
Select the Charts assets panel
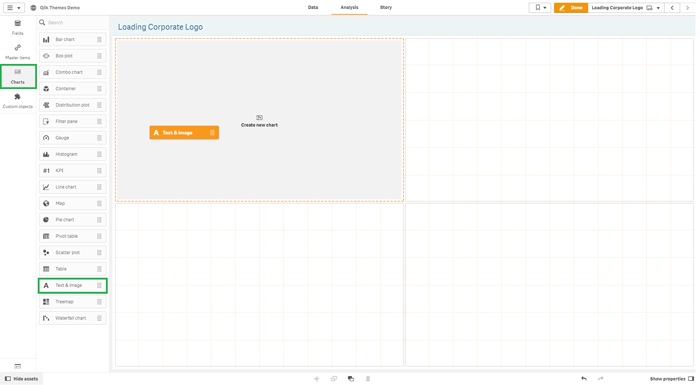click(x=17, y=76)
